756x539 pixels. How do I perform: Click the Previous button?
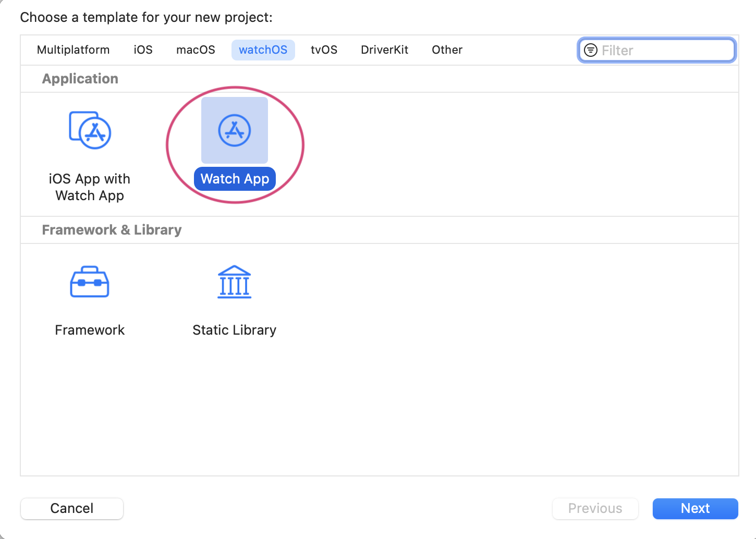pyautogui.click(x=595, y=508)
